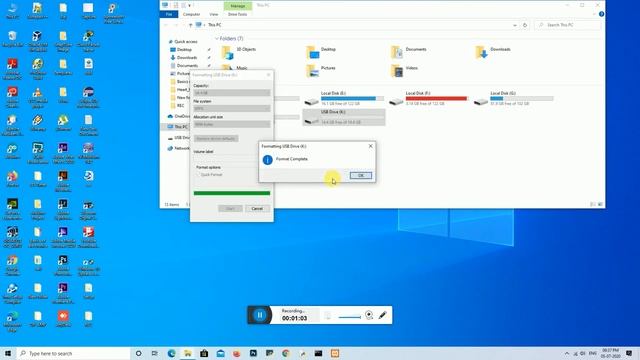
Task: Open Google Chrome from taskbar
Action: click(x=286, y=353)
